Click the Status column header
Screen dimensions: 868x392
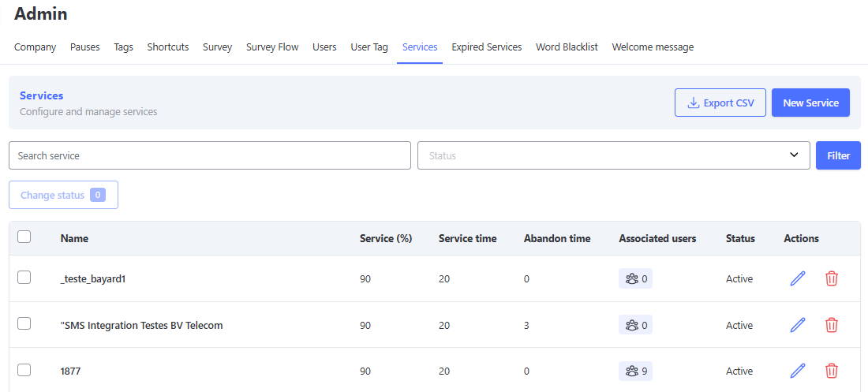[x=740, y=239]
